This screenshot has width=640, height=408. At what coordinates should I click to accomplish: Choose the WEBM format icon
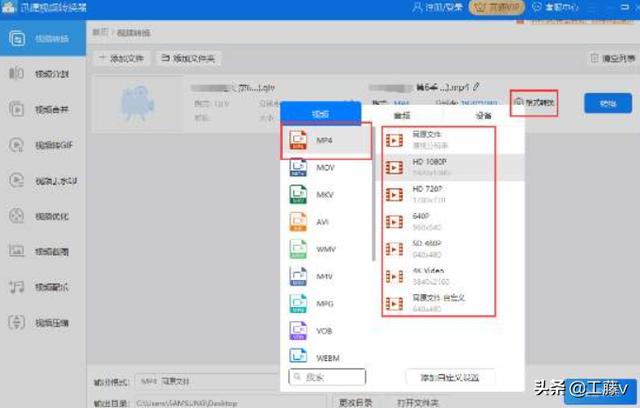pyautogui.click(x=298, y=353)
